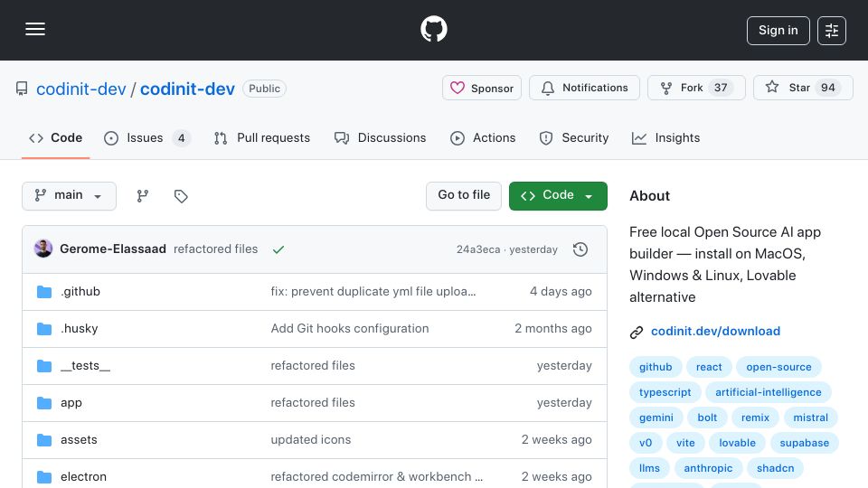Select the github topic tag
The width and height of the screenshot is (868, 488).
(x=656, y=367)
